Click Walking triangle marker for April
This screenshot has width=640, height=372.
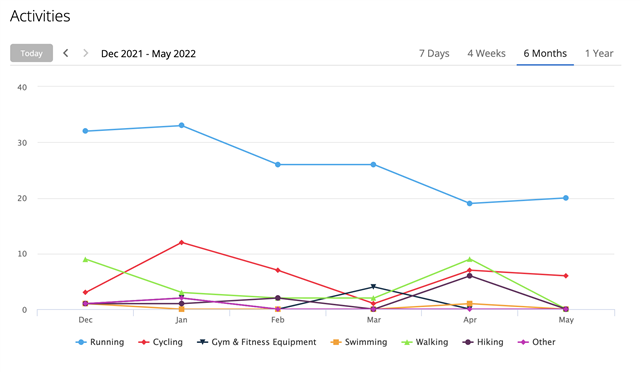tap(469, 259)
